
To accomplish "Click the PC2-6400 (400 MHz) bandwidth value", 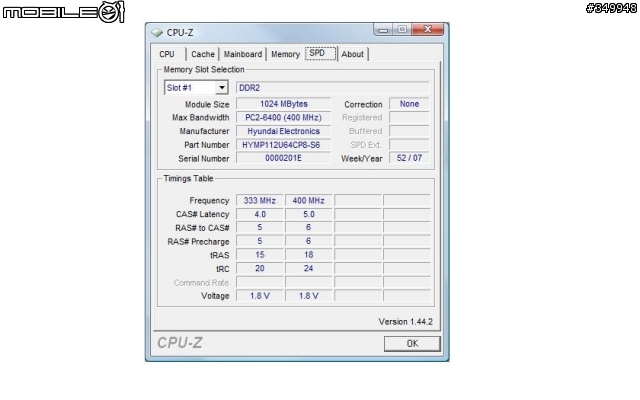I will click(x=284, y=118).
